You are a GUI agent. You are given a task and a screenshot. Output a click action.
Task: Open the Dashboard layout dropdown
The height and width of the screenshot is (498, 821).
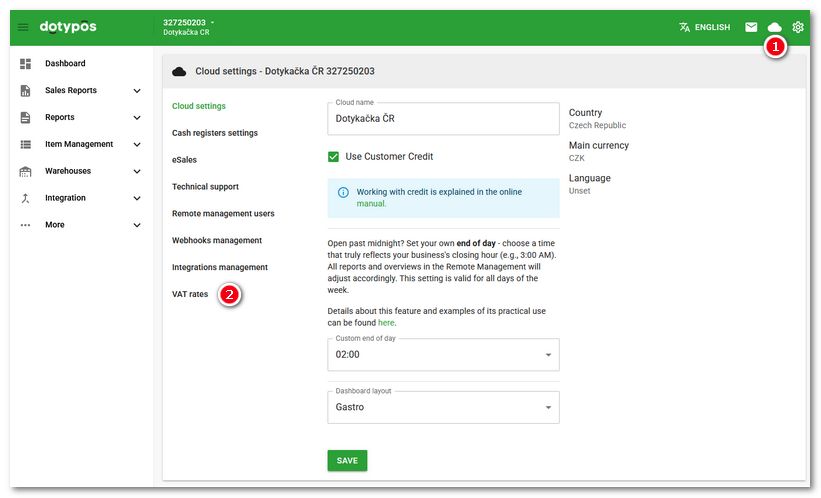(443, 407)
